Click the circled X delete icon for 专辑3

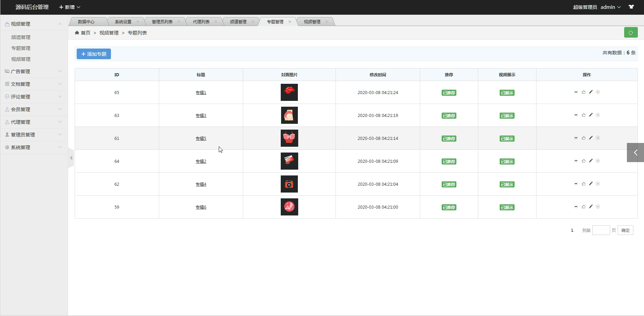tap(598, 115)
